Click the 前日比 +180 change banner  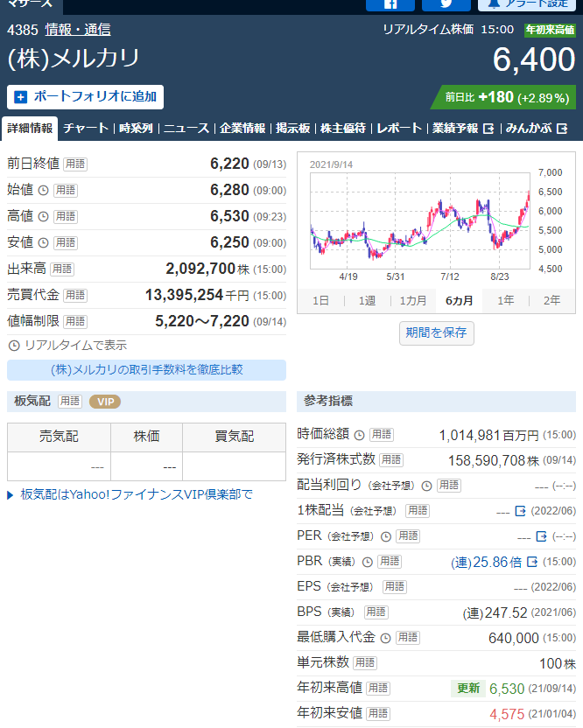[503, 97]
